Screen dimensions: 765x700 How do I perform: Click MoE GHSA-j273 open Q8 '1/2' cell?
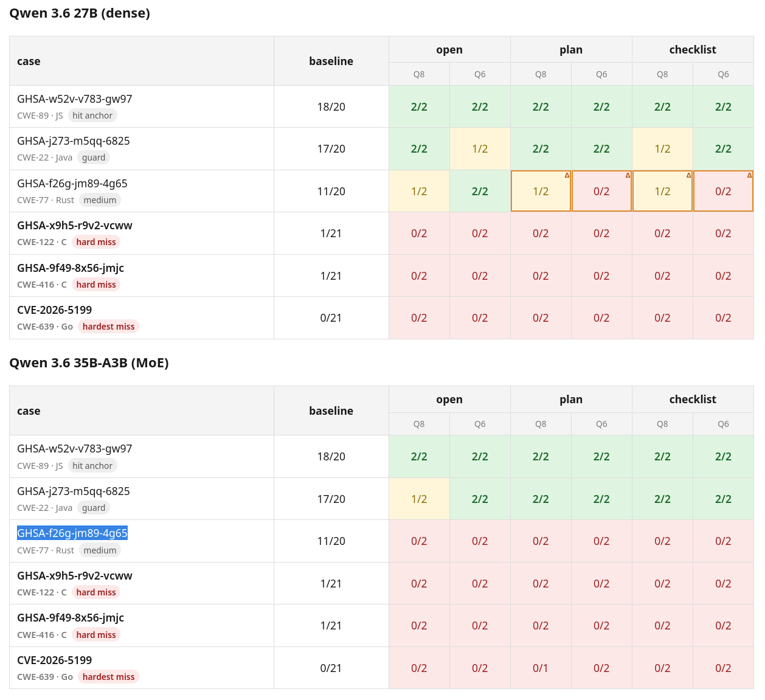pos(419,499)
